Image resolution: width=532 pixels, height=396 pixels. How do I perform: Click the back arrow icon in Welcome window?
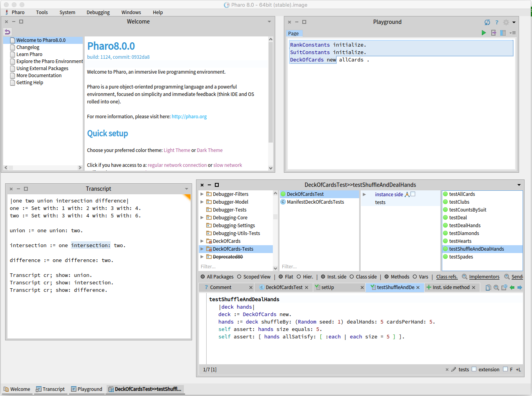coord(7,32)
